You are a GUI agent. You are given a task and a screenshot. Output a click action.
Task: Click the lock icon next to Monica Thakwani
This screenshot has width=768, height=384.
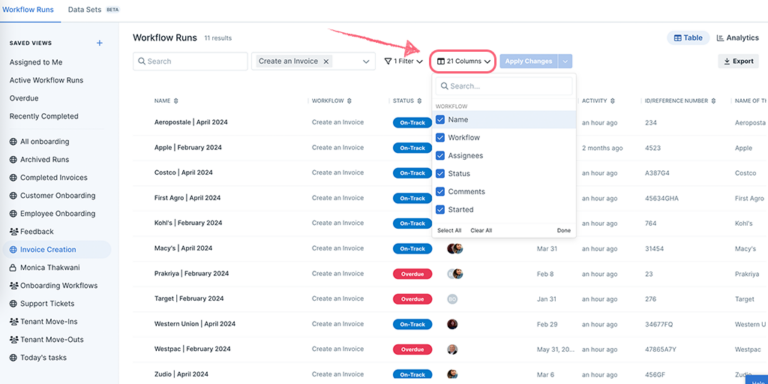tap(13, 267)
